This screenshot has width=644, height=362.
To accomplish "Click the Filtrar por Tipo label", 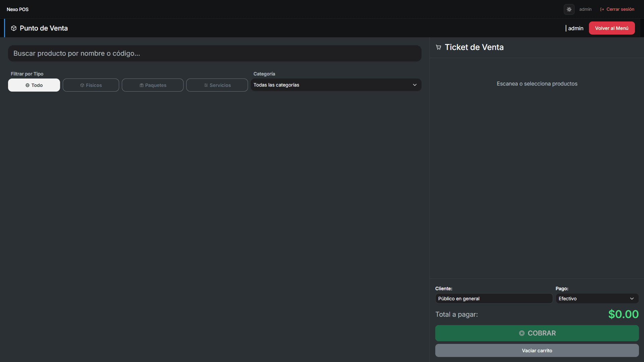I will click(x=27, y=74).
